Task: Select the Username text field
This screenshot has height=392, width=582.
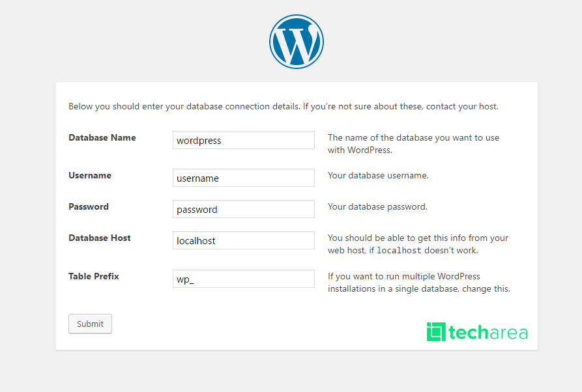Action: [244, 178]
